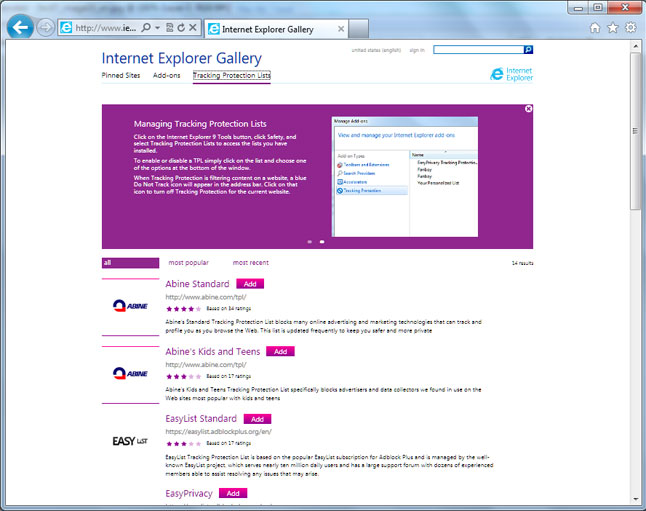646x511 pixels.
Task: Click the browser Back arrow button
Action: coord(20,27)
